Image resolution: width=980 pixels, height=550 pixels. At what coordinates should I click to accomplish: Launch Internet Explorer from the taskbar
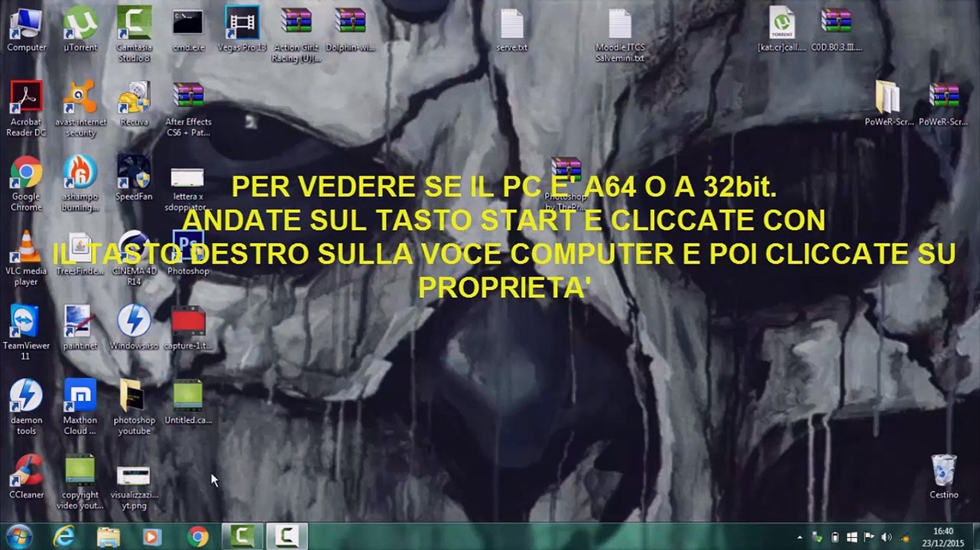(x=64, y=536)
